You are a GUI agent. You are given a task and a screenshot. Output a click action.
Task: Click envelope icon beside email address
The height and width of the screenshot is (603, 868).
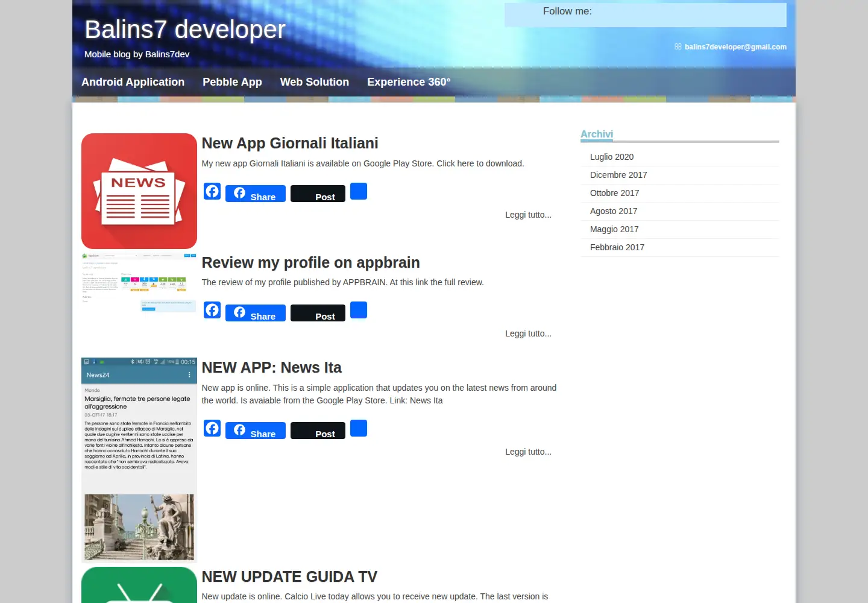(678, 46)
